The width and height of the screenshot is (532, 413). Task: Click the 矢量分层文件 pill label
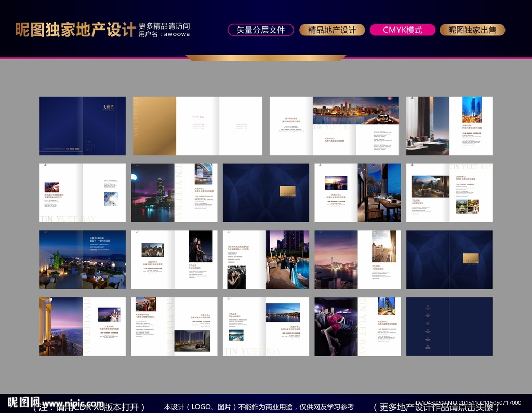[x=261, y=30]
